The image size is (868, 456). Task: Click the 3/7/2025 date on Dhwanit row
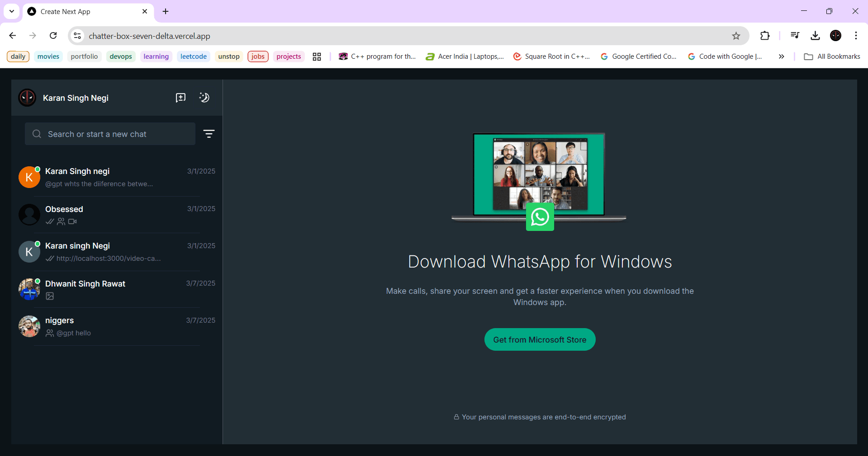[201, 283]
